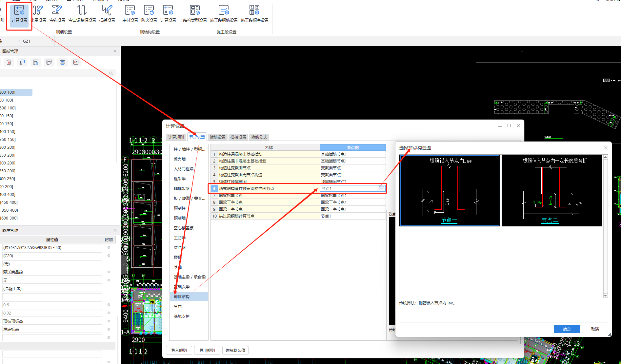The height and width of the screenshot is (364, 621).
Task: Select 砌体结构 in the category list
Action: [189, 297]
